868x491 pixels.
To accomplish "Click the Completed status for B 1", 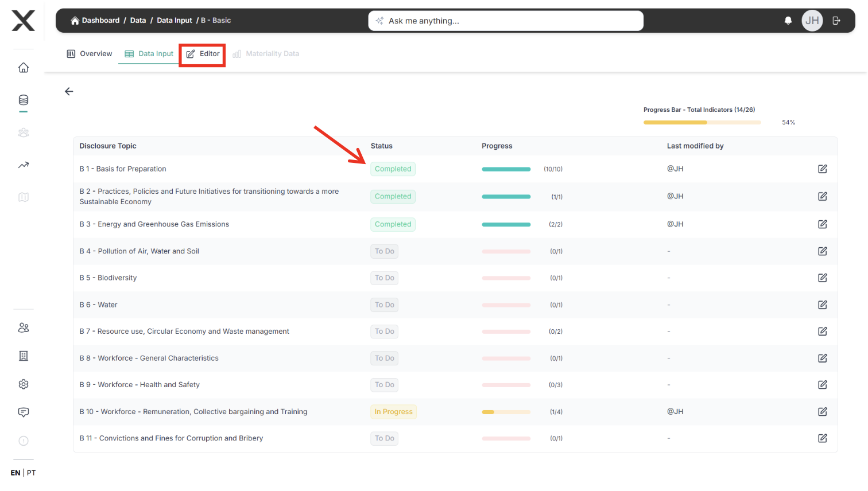I will tap(393, 169).
